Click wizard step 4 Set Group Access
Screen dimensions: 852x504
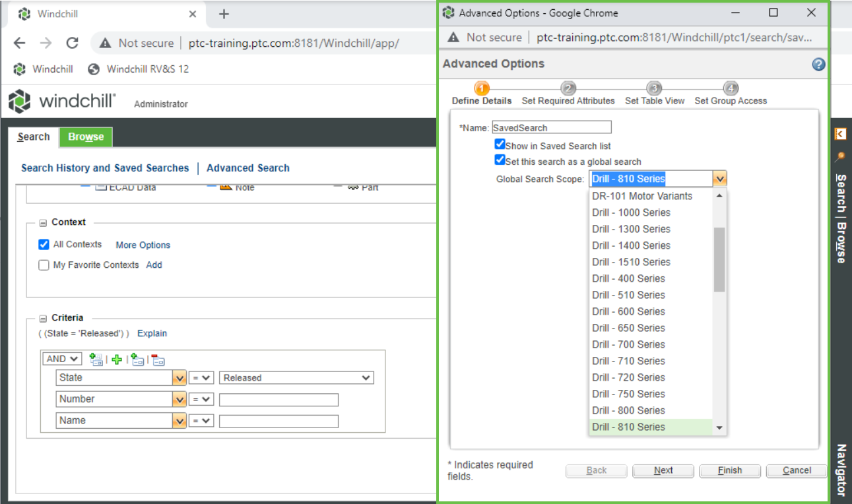click(731, 94)
